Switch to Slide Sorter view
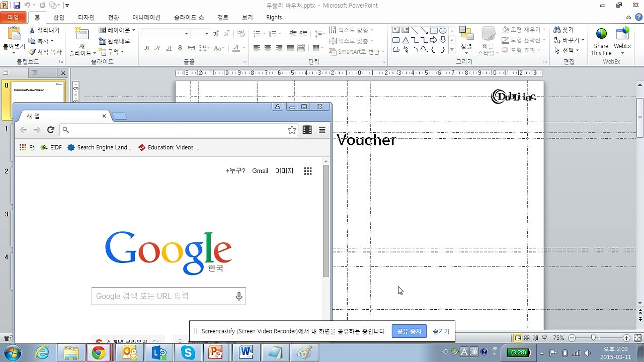The width and height of the screenshot is (644, 362). click(526, 338)
